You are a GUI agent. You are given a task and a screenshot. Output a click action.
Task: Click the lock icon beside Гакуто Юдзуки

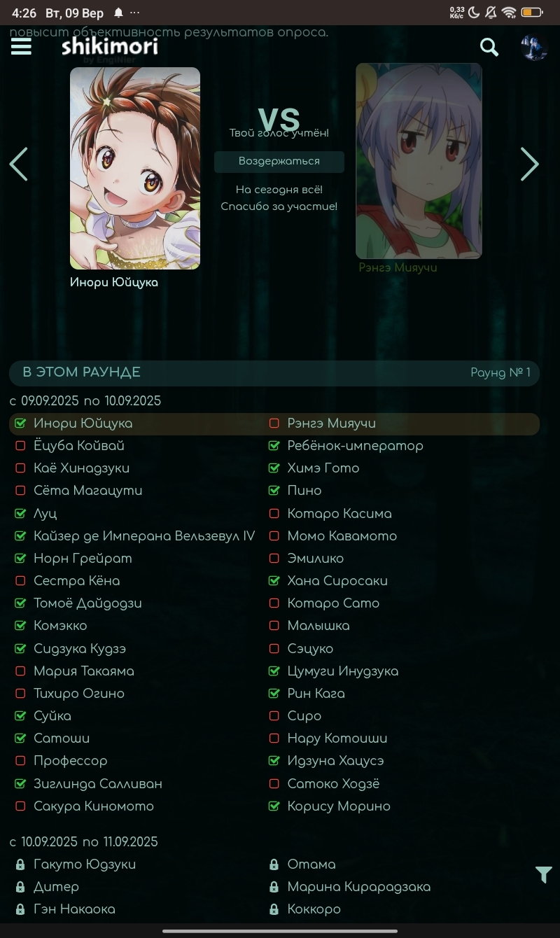pos(20,864)
